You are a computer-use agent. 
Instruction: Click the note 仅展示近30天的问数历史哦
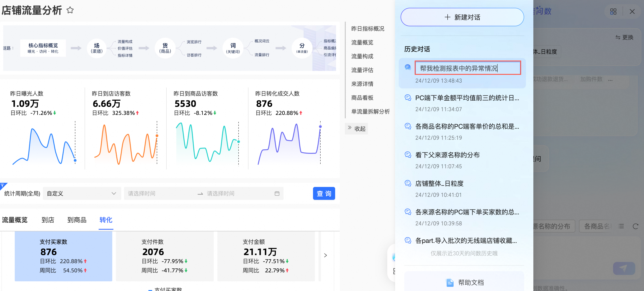click(x=464, y=253)
